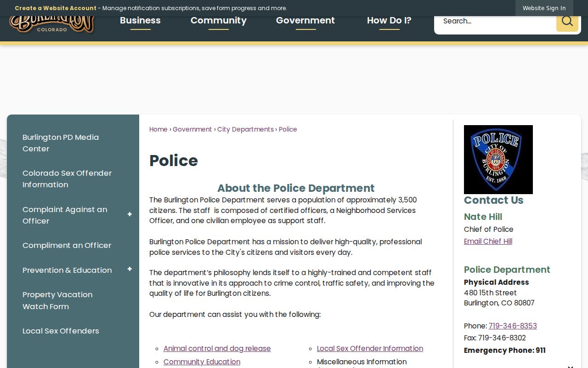Go to Home breadcrumb
Screen dimensions: 588x368
[x=158, y=129]
